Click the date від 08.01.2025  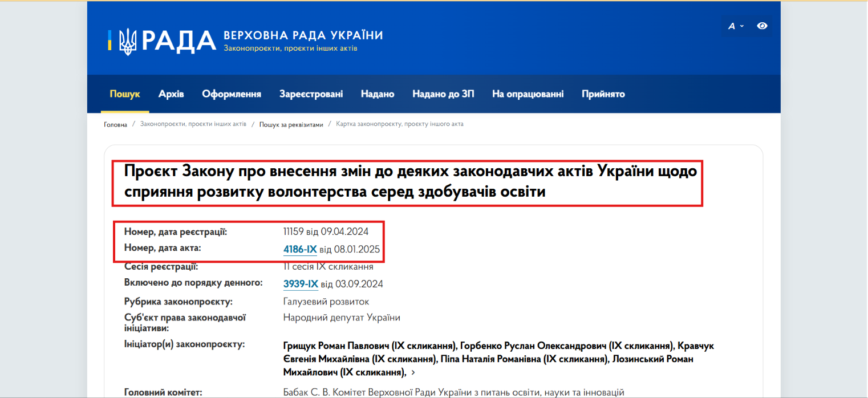(x=350, y=249)
